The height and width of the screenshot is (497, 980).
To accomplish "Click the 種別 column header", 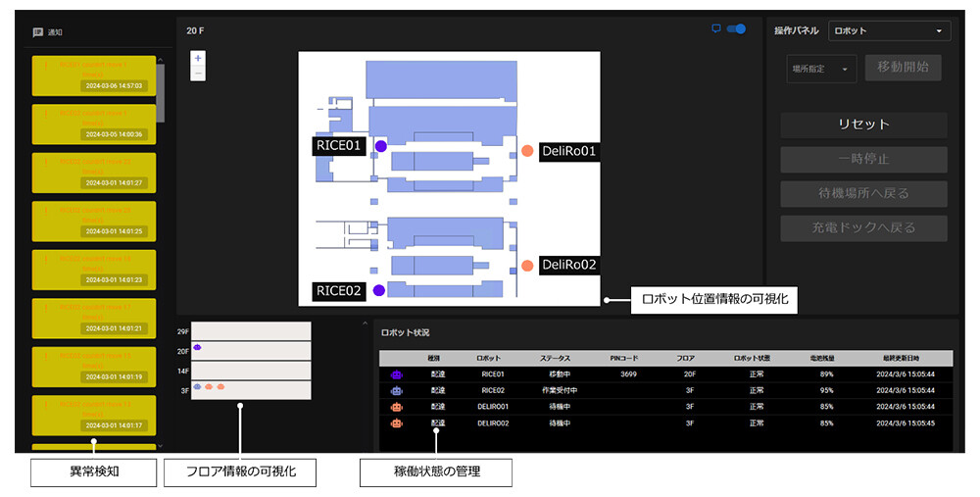I will pos(433,358).
